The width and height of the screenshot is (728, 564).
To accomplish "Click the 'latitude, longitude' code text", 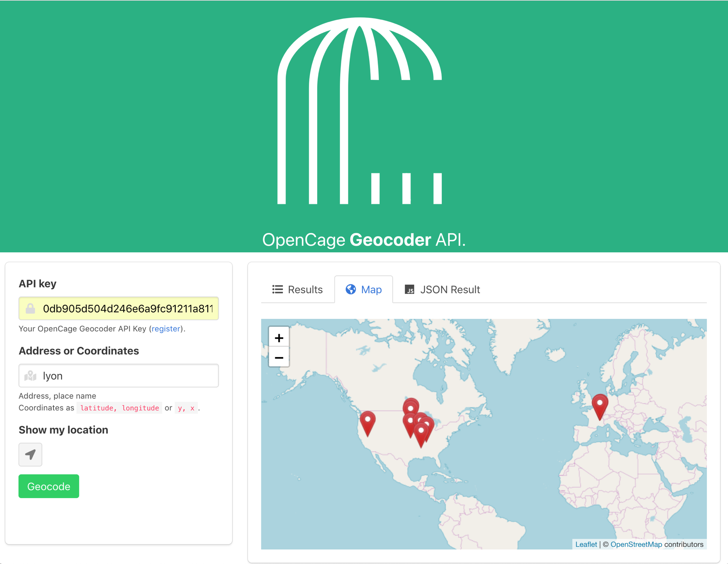I will 119,408.
